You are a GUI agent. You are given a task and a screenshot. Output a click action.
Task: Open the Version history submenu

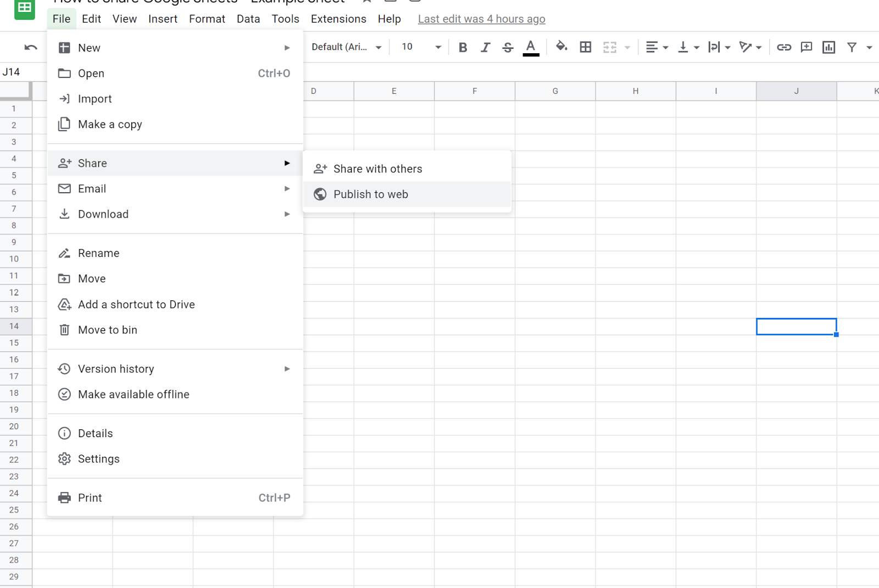tap(116, 369)
